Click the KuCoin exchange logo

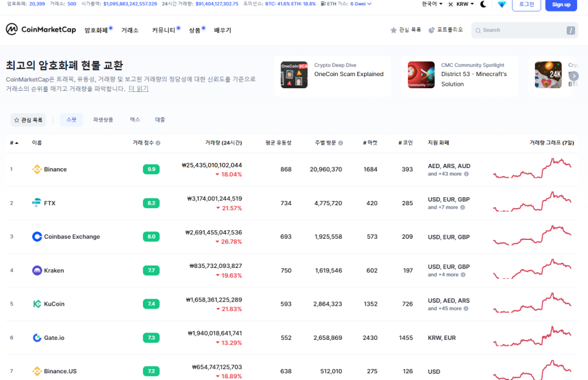click(37, 304)
